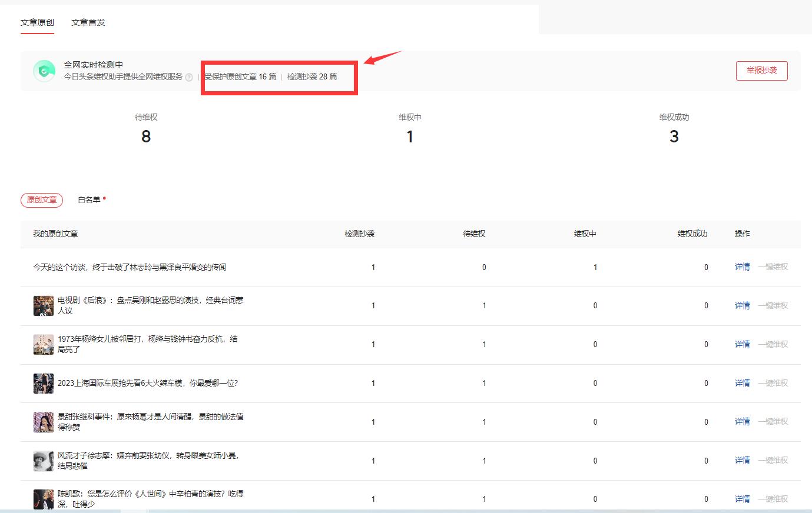The height and width of the screenshot is (513, 812).
Task: Click thumbnail of 1973年杨绛 article
Action: (44, 345)
